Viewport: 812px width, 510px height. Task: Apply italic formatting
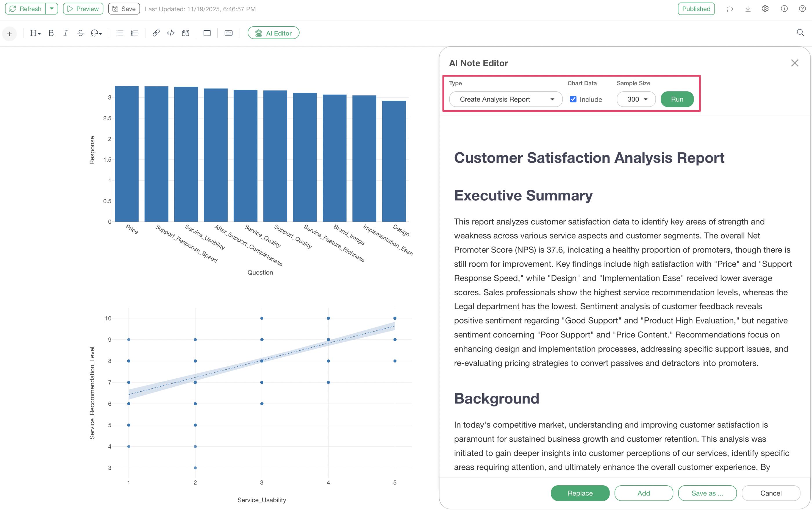pos(66,33)
